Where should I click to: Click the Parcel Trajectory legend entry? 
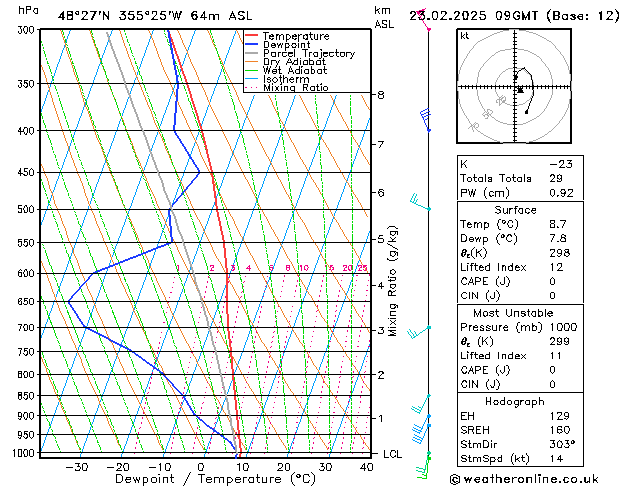(308, 54)
